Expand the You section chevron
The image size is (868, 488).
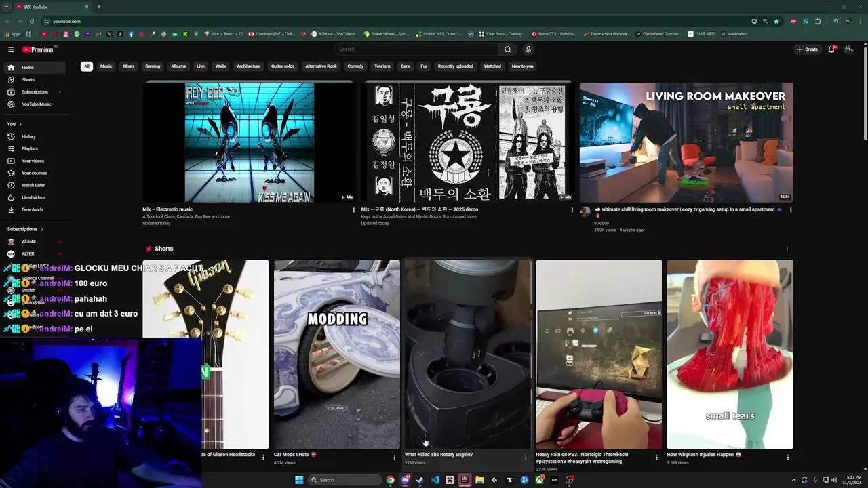[20, 124]
